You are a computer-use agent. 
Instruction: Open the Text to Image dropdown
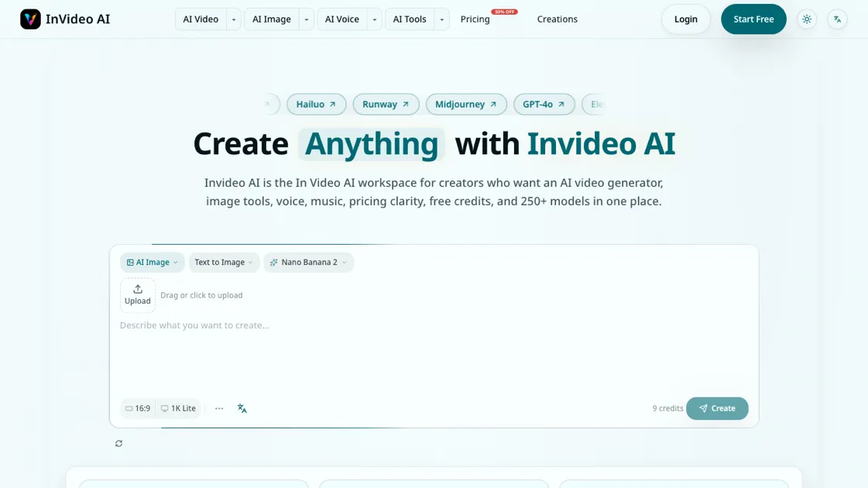[224, 262]
